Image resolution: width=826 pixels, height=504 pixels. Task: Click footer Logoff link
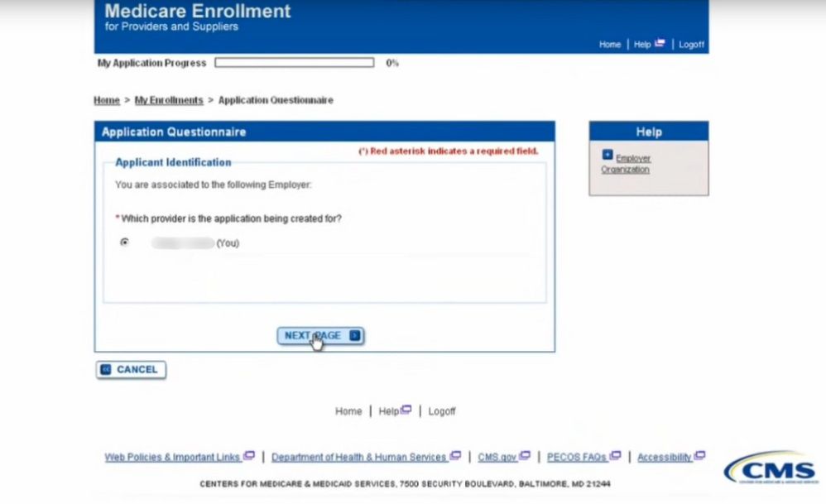click(x=441, y=411)
